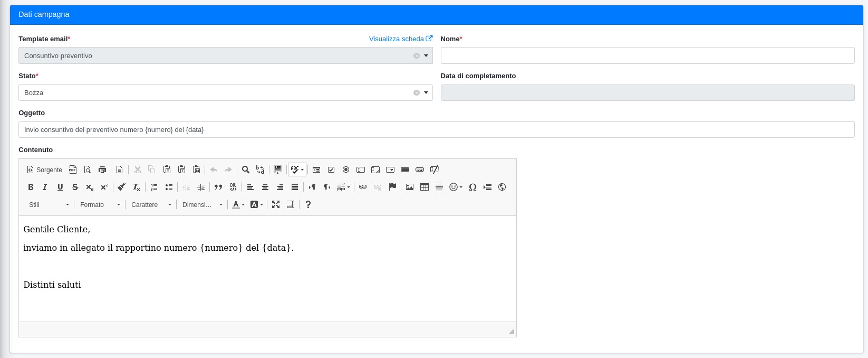868x358 pixels.
Task: Open the find search tool
Action: [245, 169]
